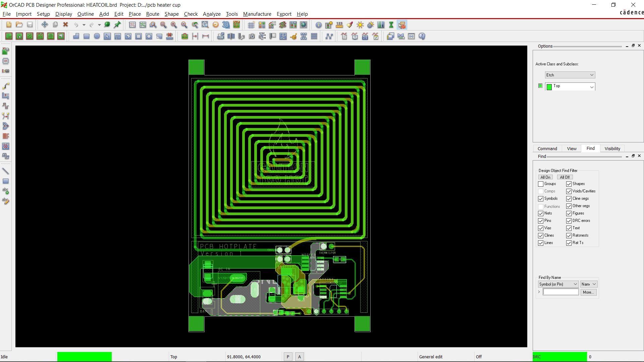The height and width of the screenshot is (362, 644).
Task: Switch to the Visibility tab
Action: pos(612,148)
